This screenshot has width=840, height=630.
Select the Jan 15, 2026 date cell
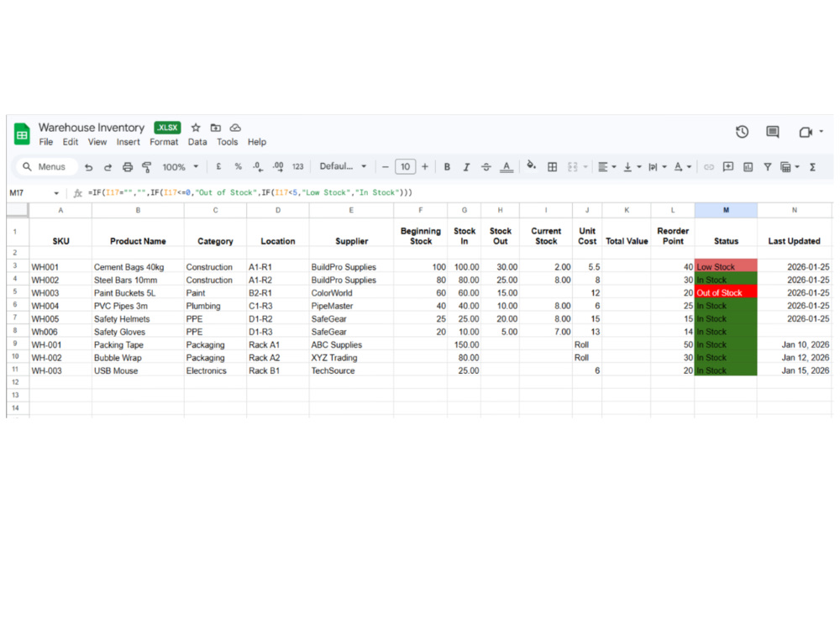(795, 370)
